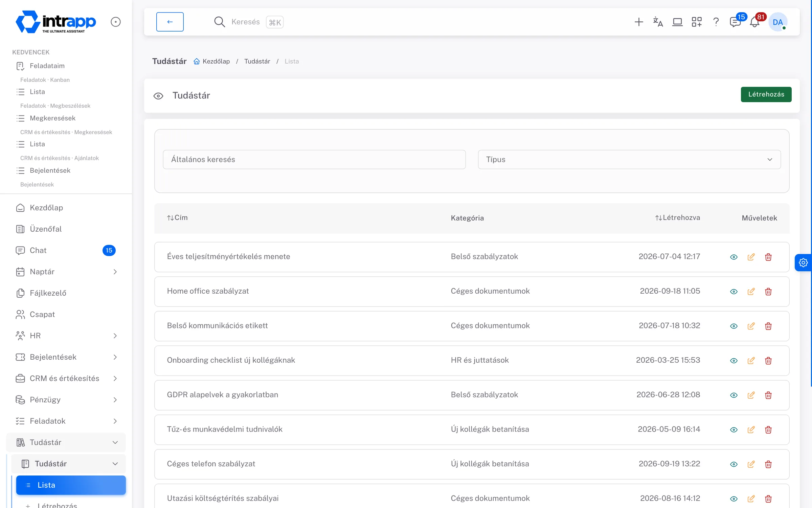
Task: Expand the Naptár menu
Action: (x=66, y=272)
